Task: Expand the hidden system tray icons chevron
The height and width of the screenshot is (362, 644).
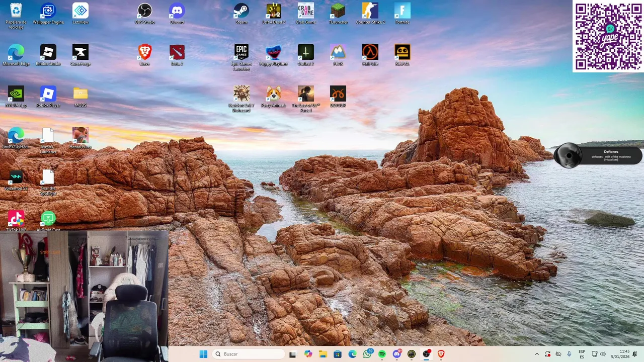Action: [x=537, y=354]
